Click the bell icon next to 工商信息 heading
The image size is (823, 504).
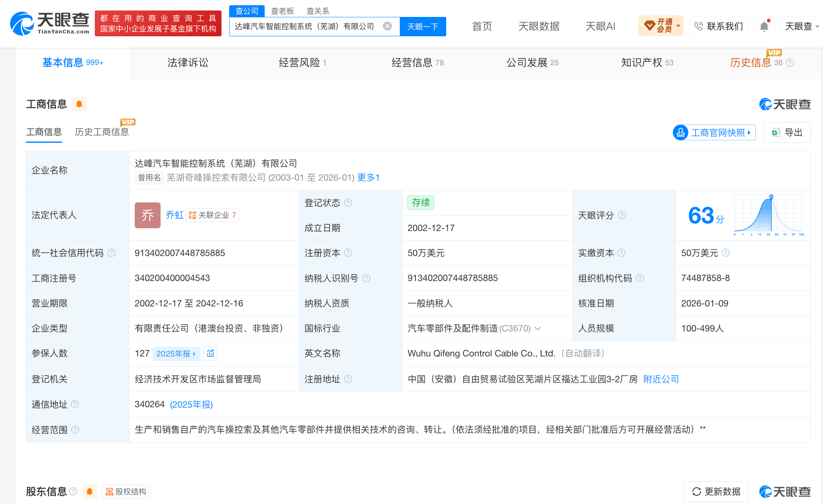pyautogui.click(x=79, y=104)
